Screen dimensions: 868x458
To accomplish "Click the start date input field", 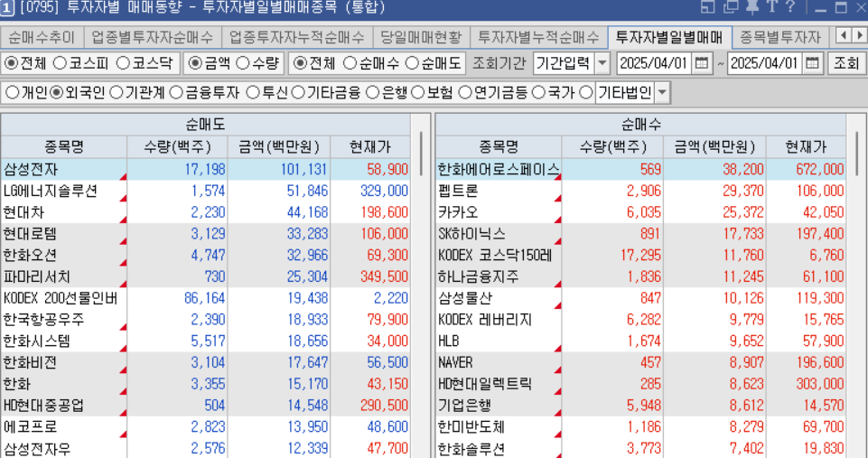I will pos(654,63).
